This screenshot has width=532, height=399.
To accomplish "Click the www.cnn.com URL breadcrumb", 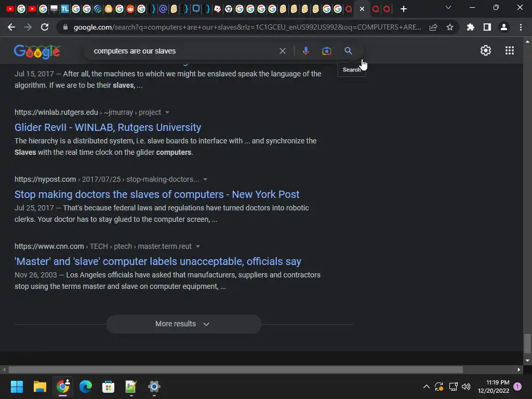I will coord(103,246).
